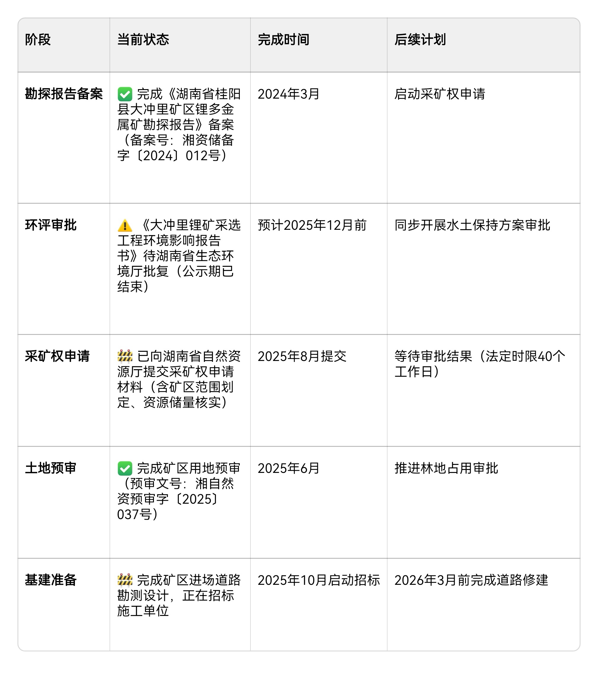Click yellow warning icon in 环评审批 row
Viewport: 598px width, 700px height.
125,225
